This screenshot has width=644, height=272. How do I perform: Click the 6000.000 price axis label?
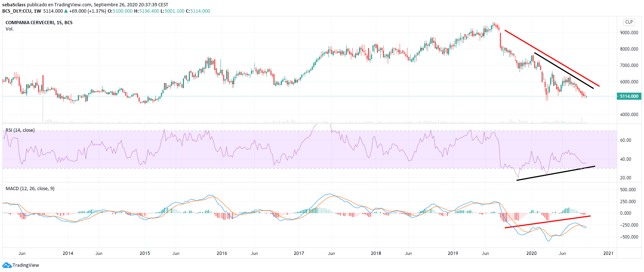[629, 82]
